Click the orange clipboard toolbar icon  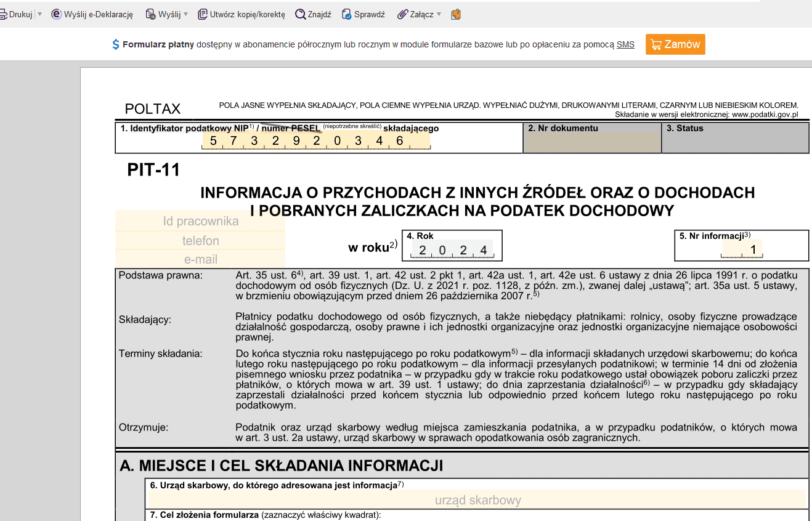456,14
